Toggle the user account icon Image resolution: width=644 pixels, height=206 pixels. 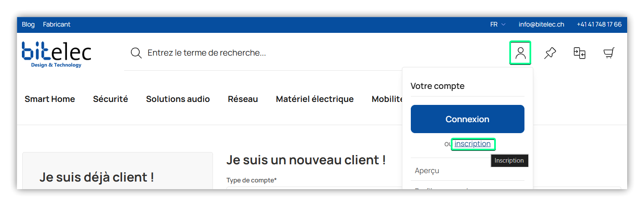[520, 53]
